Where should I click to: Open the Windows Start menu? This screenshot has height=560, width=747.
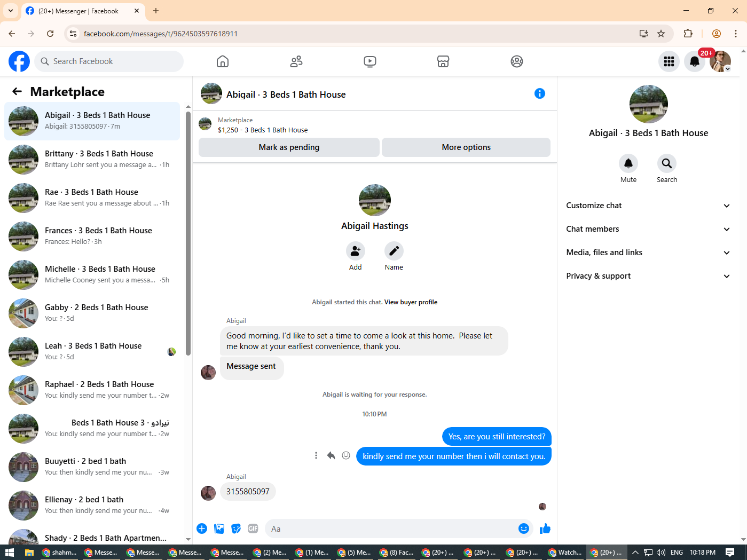pyautogui.click(x=9, y=553)
